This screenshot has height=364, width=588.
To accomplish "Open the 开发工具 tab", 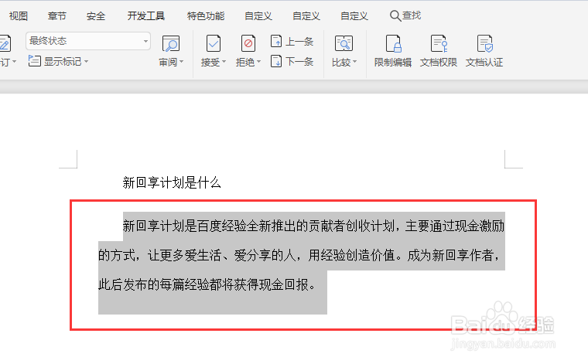I will [146, 15].
